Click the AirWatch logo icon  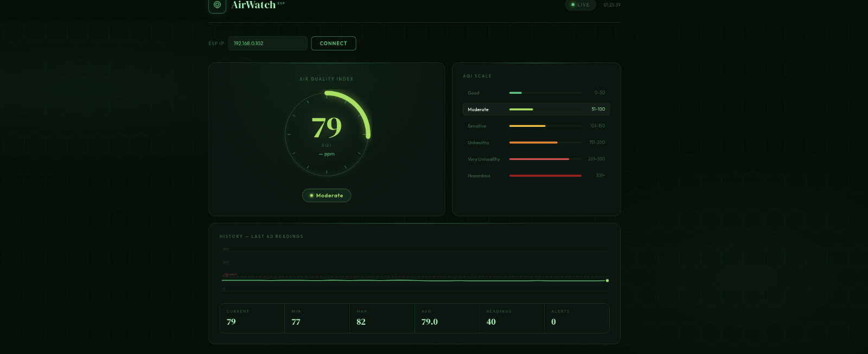(217, 5)
